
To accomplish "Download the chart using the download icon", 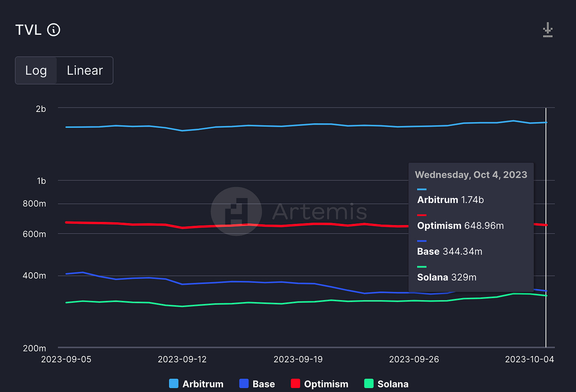I will click(548, 30).
